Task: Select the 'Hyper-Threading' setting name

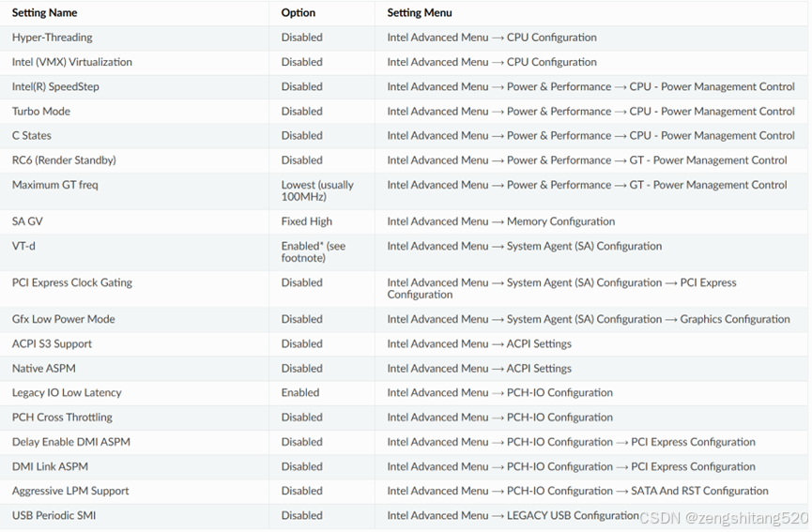Action: [x=53, y=38]
